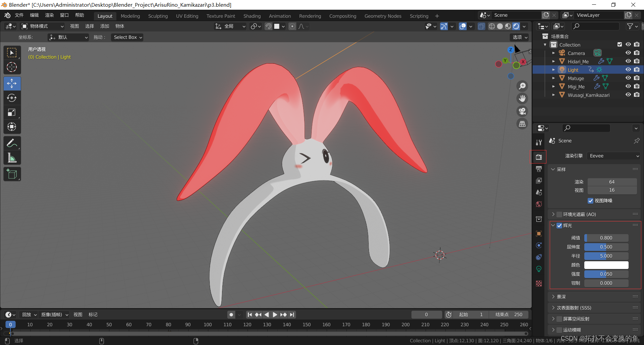The image size is (644, 345).
Task: Switch to the Shading workspace tab
Action: point(252,16)
